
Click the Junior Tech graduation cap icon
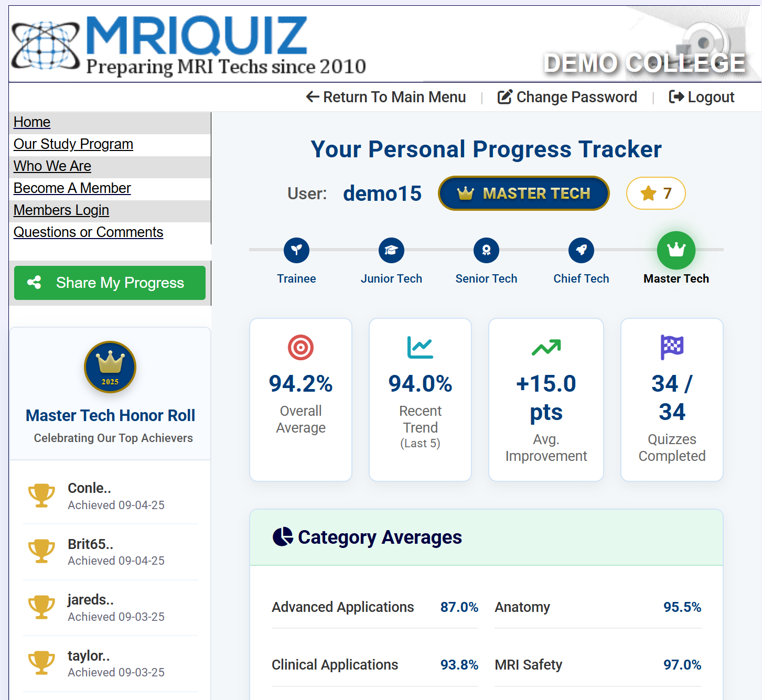(391, 250)
